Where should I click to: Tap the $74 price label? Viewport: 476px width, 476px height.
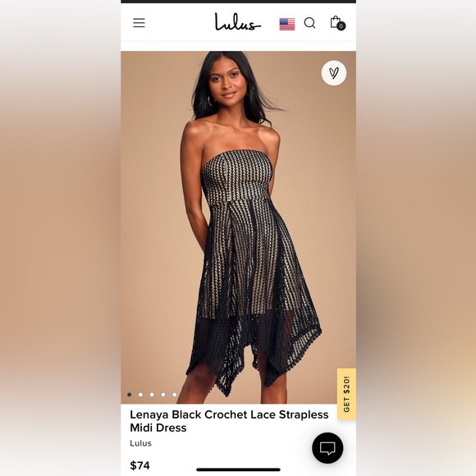click(140, 465)
